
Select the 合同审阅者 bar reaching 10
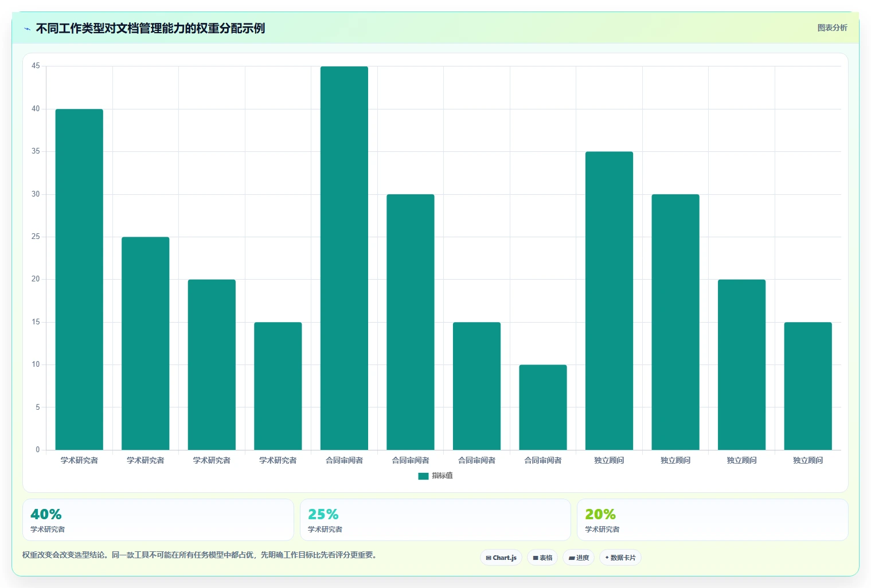click(x=543, y=407)
